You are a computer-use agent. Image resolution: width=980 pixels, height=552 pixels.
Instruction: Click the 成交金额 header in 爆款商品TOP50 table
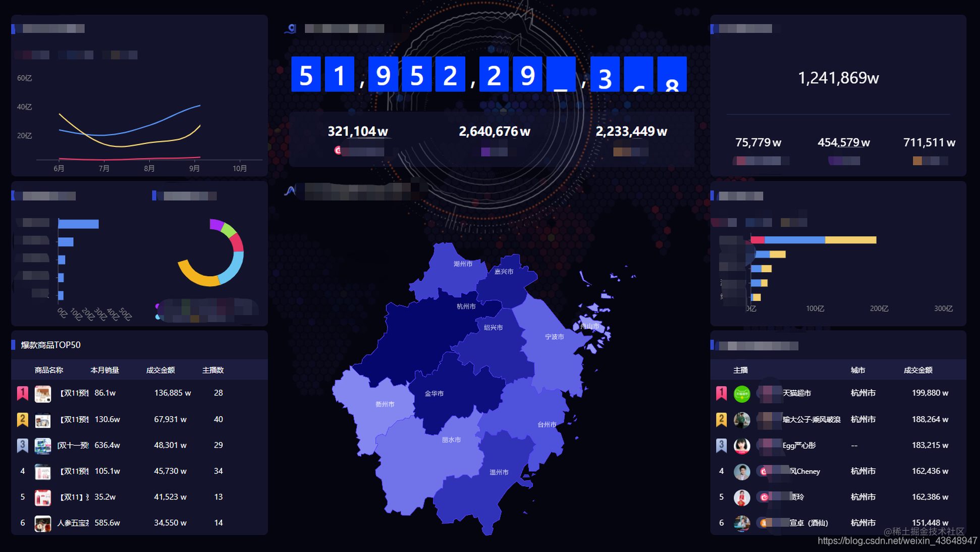(x=160, y=370)
